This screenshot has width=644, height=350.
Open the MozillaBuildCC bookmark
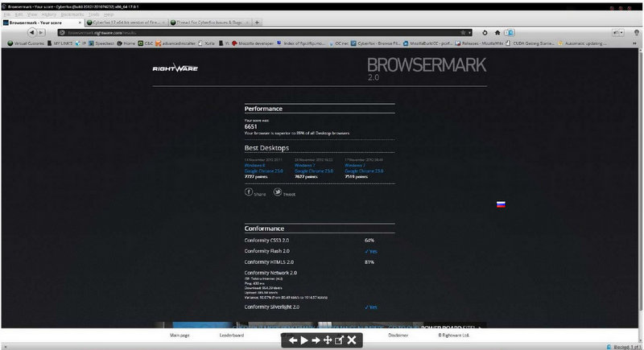pyautogui.click(x=427, y=43)
